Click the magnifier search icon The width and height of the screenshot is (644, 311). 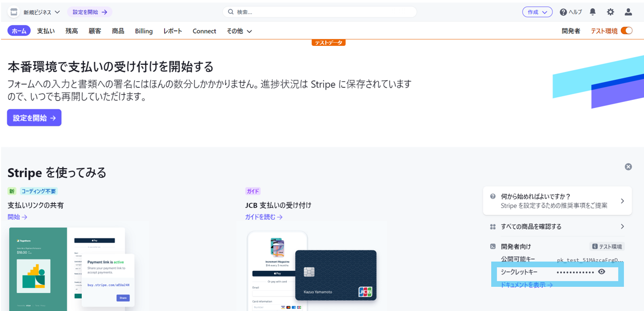pyautogui.click(x=230, y=12)
